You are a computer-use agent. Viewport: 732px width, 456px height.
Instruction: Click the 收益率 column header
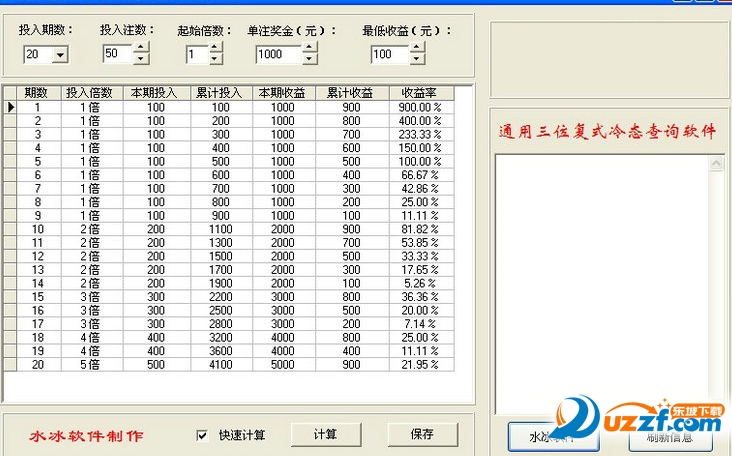[421, 93]
